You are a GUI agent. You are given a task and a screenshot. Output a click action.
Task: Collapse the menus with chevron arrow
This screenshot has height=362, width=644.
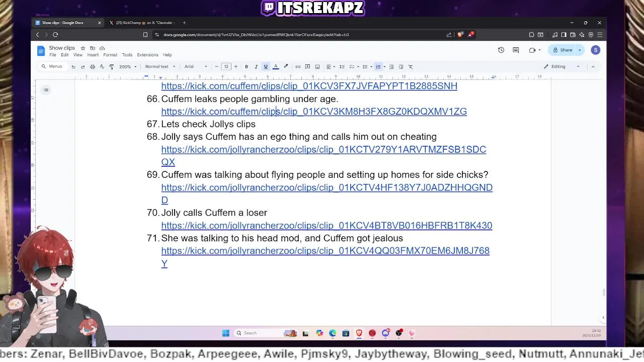coord(593,66)
